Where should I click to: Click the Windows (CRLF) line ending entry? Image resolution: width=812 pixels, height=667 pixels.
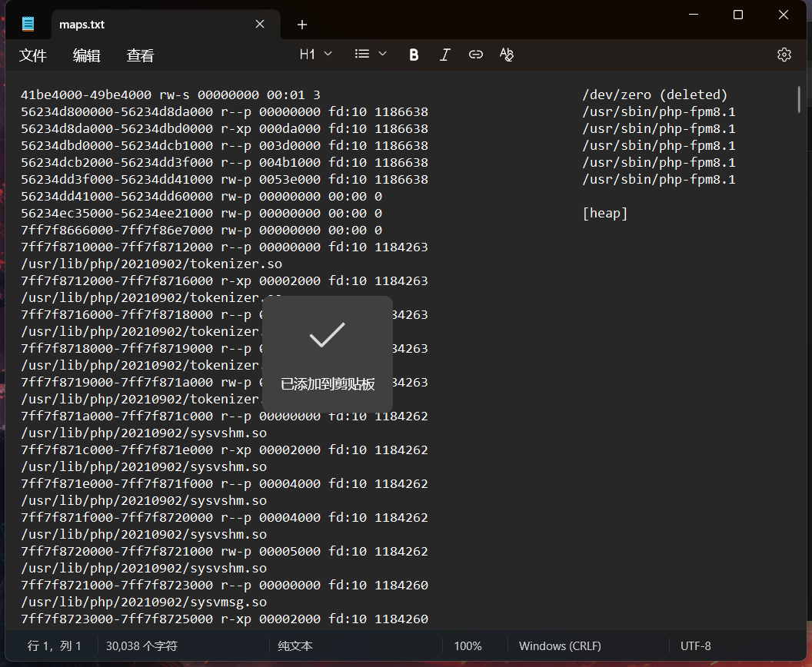560,645
